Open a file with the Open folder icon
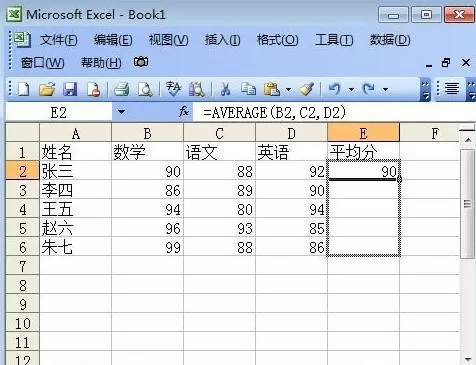476x365 pixels. (47, 89)
